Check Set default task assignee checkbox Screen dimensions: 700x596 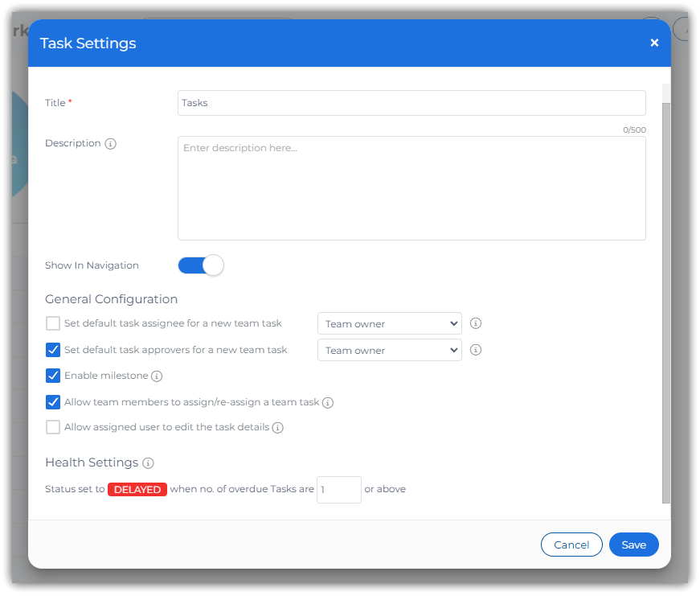click(x=53, y=323)
